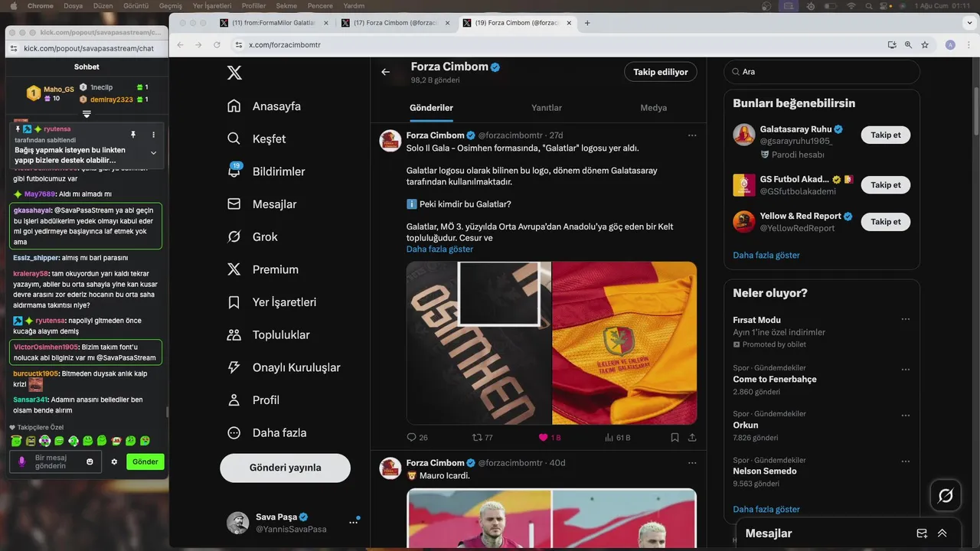Toggle bookmark on Osimhen forma post
Screen dimensions: 980x551
point(675,438)
